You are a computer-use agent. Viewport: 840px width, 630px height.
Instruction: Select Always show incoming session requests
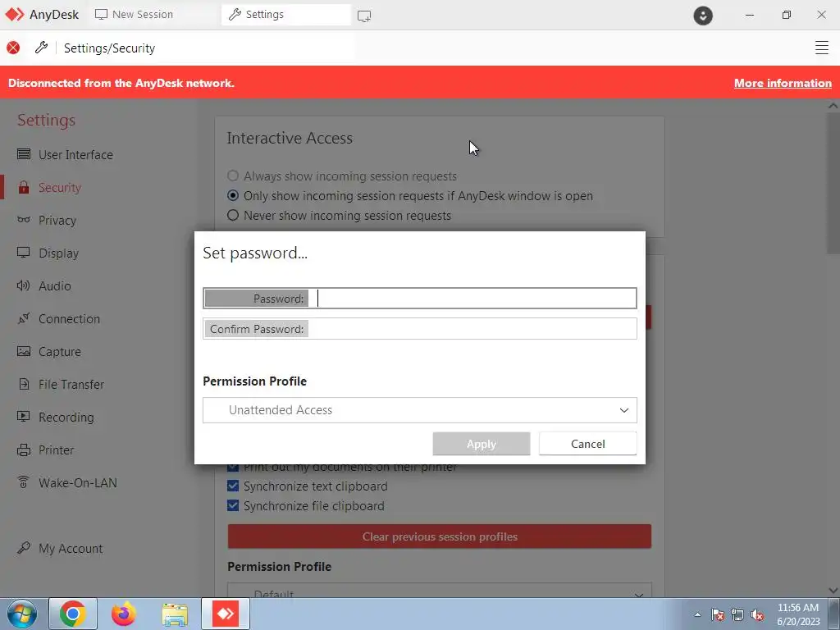point(232,176)
